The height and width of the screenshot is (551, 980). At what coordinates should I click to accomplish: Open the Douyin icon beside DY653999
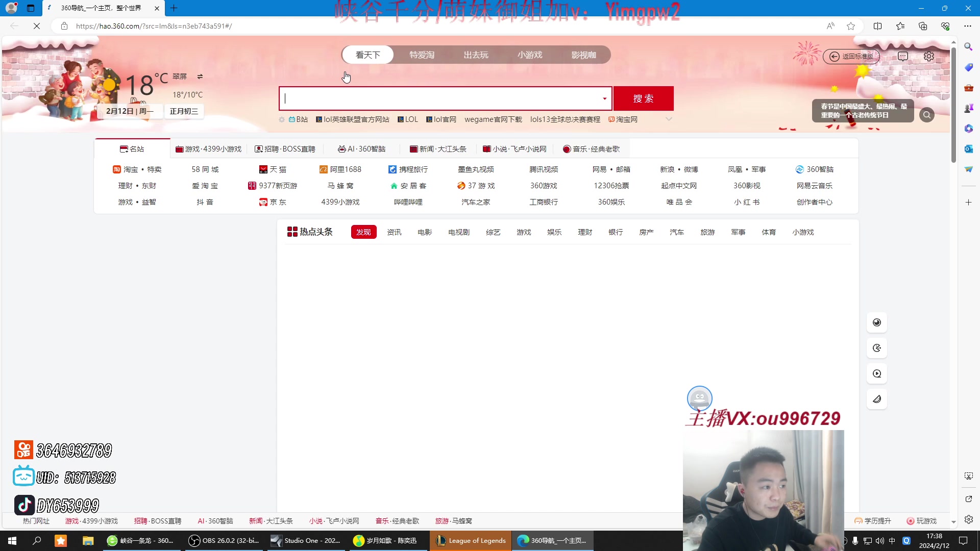pos(24,505)
